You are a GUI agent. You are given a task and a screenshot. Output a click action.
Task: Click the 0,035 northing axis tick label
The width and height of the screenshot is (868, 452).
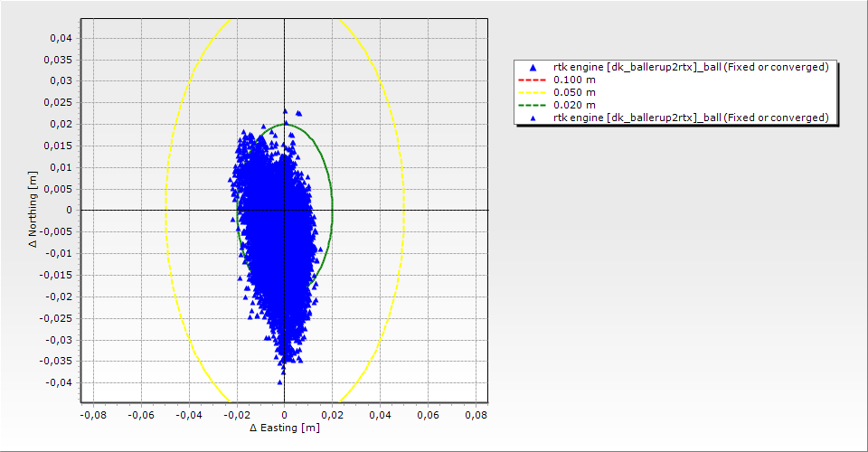[59, 60]
